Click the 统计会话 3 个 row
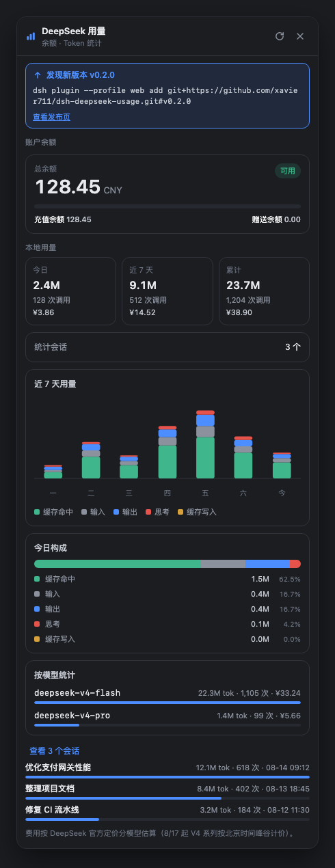Image resolution: width=335 pixels, height=868 pixels. click(167, 347)
